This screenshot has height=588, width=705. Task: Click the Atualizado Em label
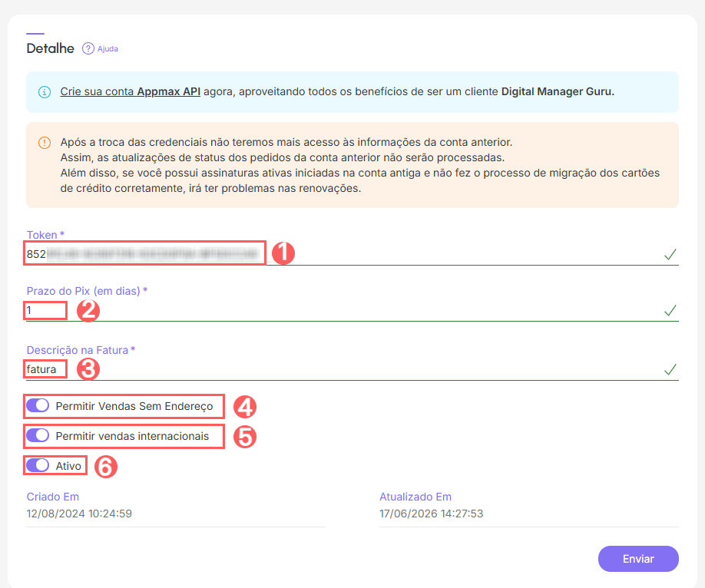coord(415,497)
